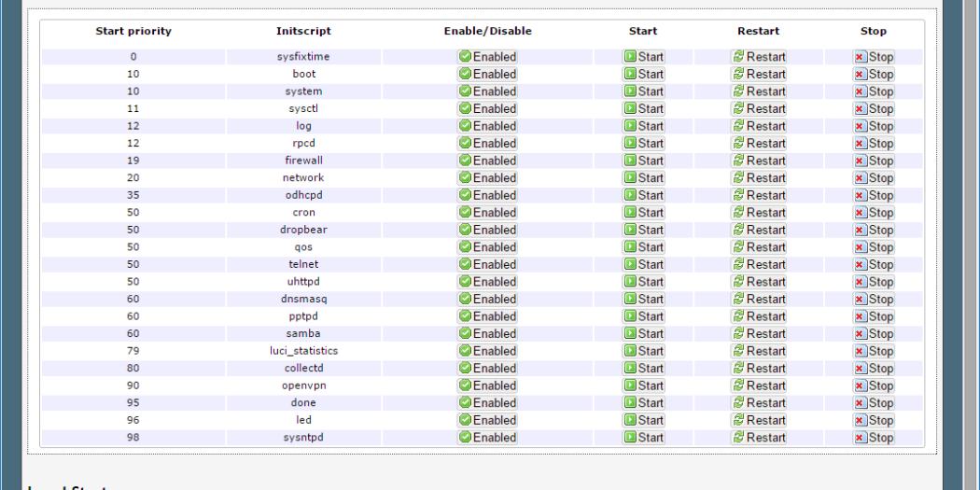Disable the sysfixtime initscript
The width and height of the screenshot is (980, 490).
487,57
